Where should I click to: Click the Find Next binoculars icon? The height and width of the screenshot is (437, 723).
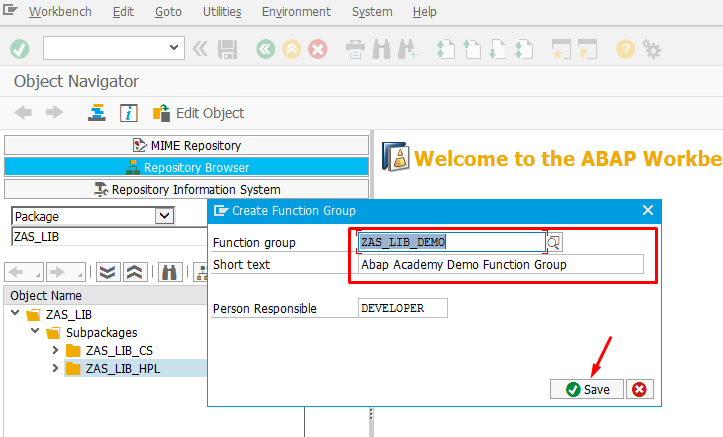tap(408, 49)
